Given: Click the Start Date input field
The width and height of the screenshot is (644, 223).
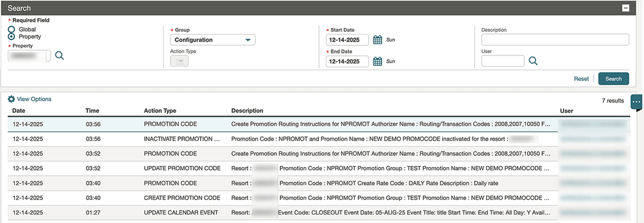Looking at the screenshot, I should pos(347,40).
